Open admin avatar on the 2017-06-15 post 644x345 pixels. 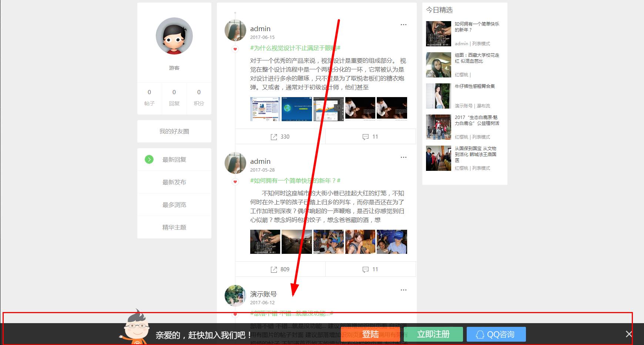click(x=235, y=30)
